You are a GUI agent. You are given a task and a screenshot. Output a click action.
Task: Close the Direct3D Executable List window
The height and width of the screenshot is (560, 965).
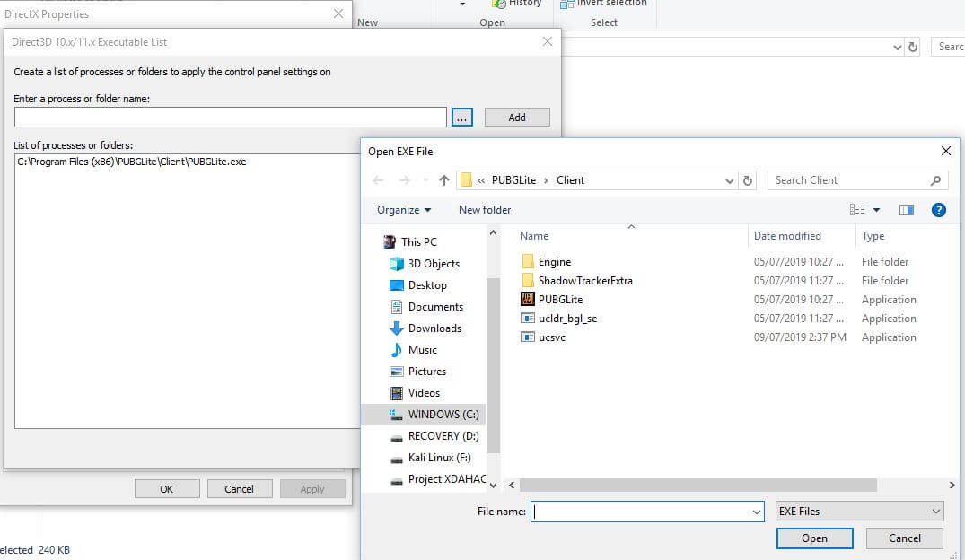(547, 42)
